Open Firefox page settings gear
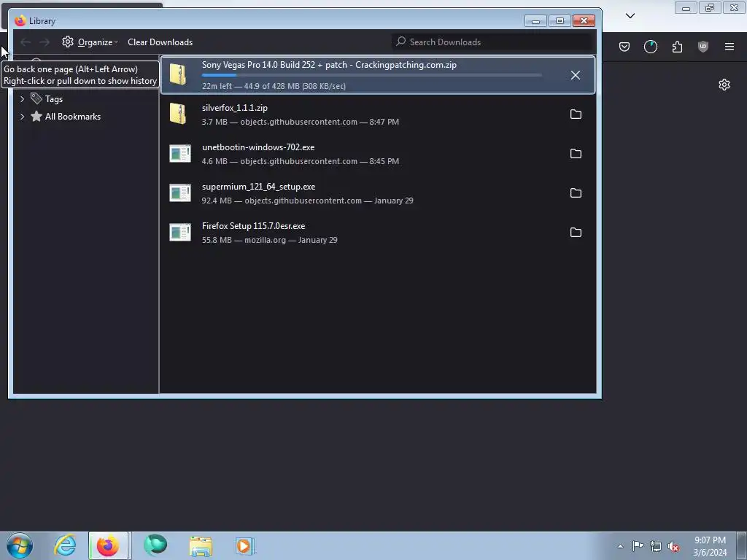 click(x=724, y=85)
